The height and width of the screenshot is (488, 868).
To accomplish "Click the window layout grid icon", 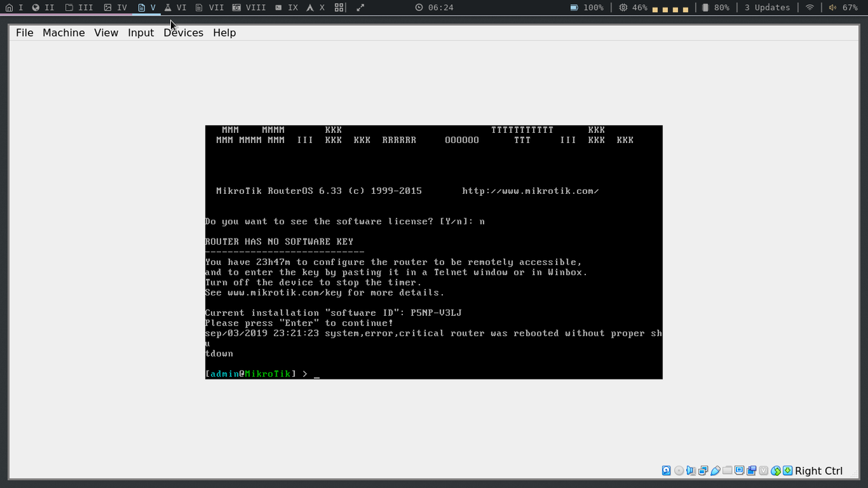I will [339, 7].
